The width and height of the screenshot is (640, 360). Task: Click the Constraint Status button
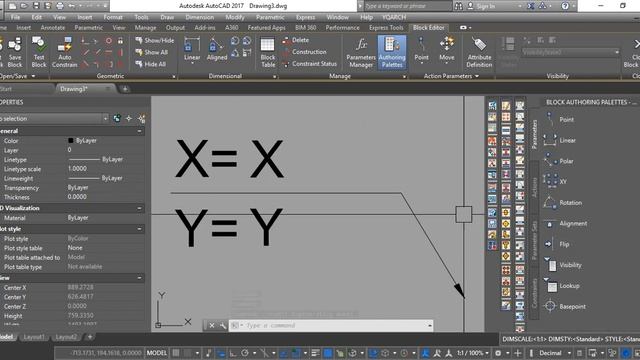309,64
